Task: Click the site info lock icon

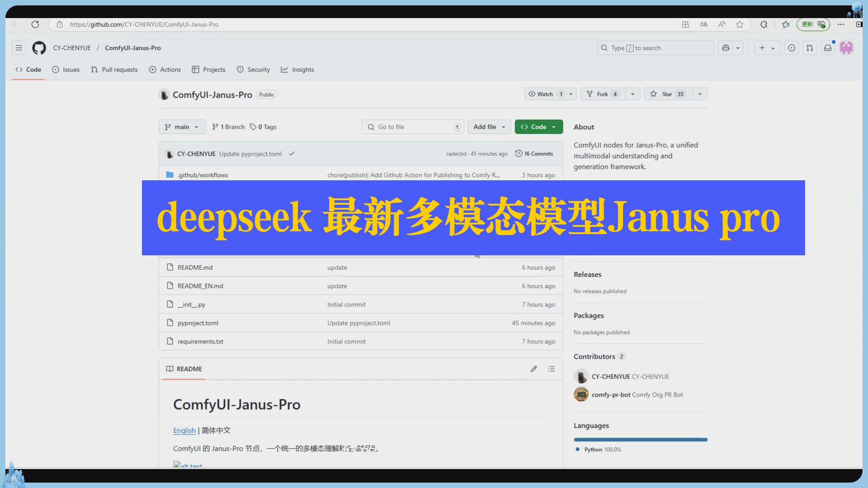Action: 59,24
